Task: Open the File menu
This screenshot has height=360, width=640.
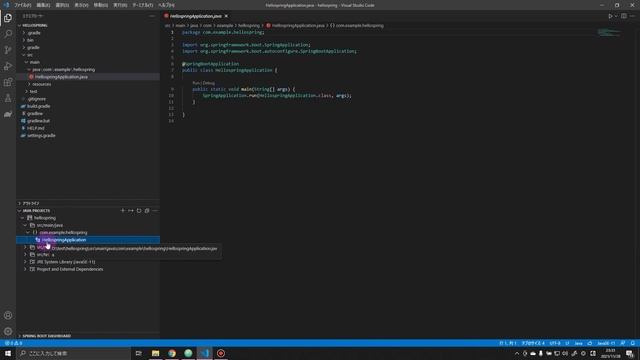Action: coord(23,5)
